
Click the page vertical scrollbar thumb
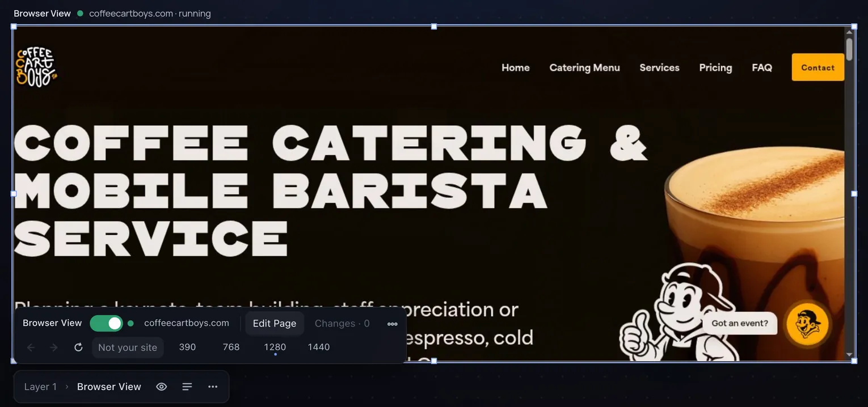coord(849,49)
